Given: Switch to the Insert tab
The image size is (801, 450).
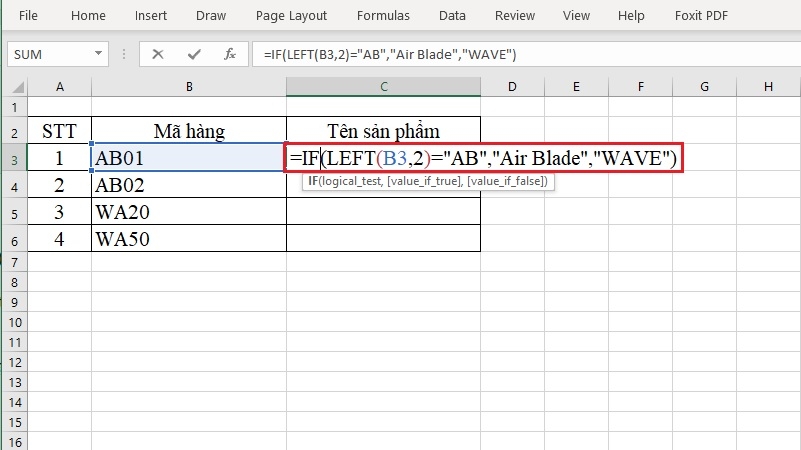Looking at the screenshot, I should [x=151, y=16].
